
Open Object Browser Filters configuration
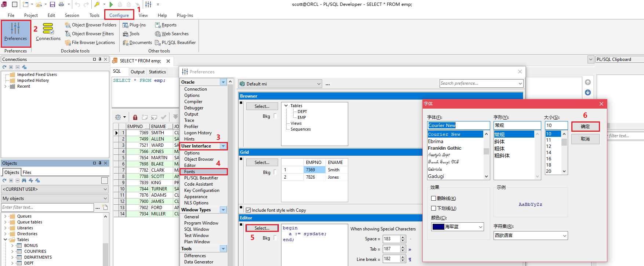click(x=90, y=34)
